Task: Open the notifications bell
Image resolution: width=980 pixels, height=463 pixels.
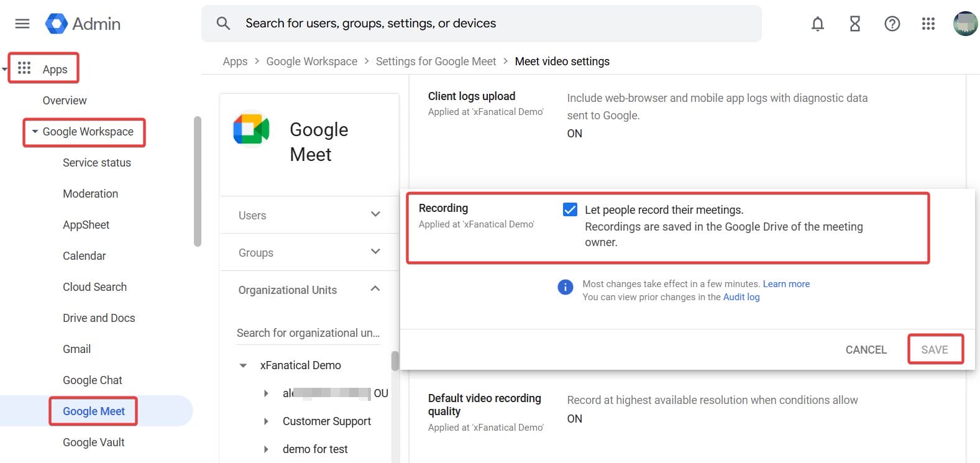Action: [818, 24]
